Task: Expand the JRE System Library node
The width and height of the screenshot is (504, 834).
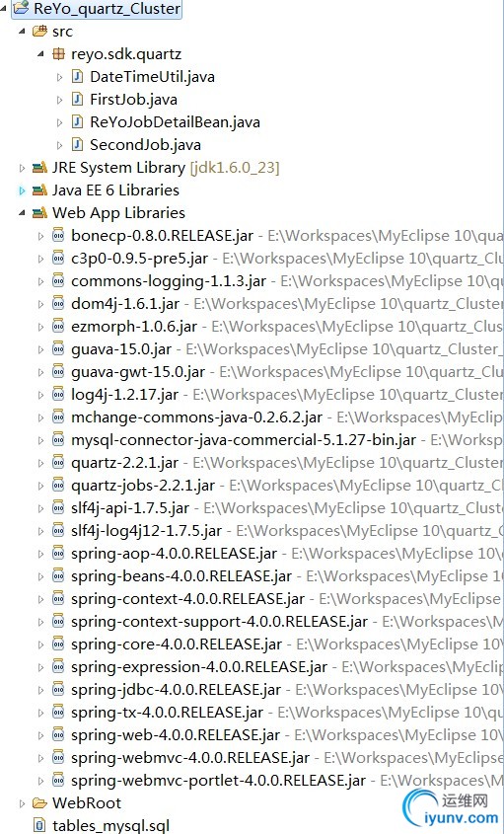Action: [x=22, y=168]
